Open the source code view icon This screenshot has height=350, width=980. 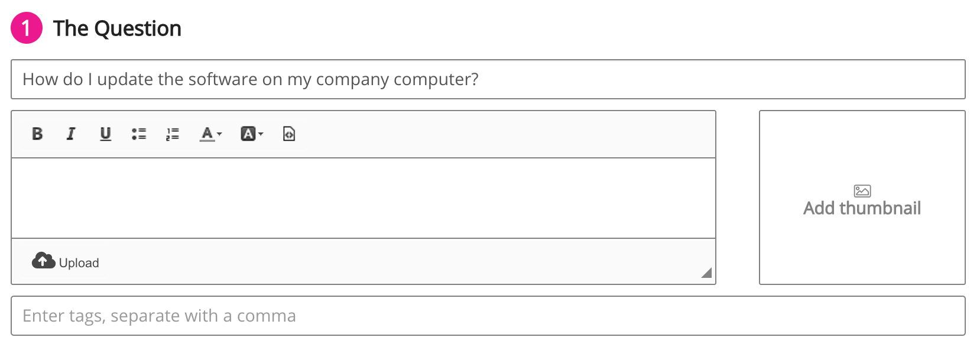tap(289, 134)
